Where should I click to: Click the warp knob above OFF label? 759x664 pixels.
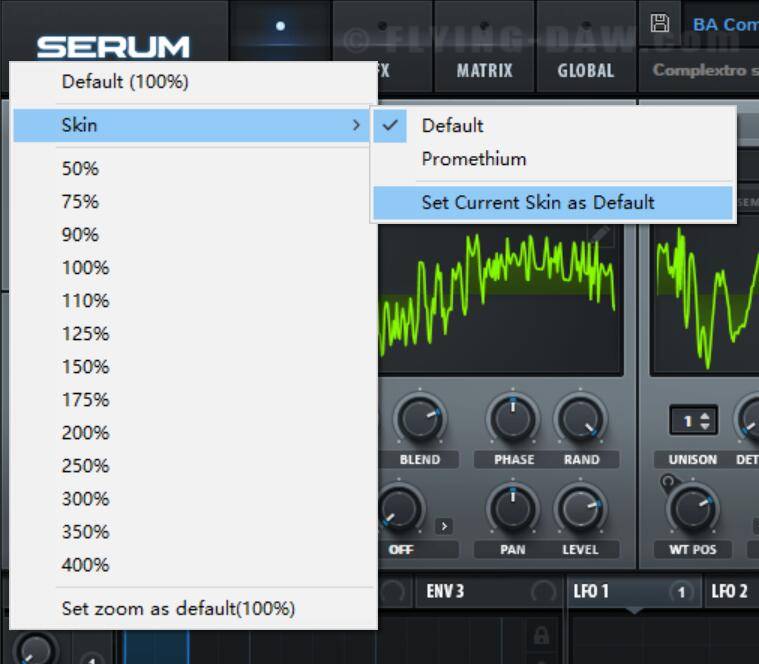point(400,508)
